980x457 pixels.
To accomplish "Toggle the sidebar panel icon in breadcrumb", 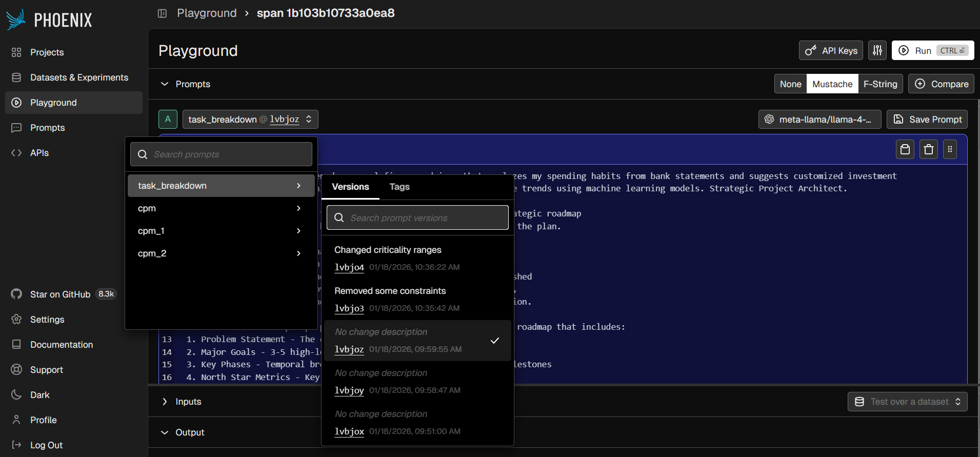I will 162,13.
